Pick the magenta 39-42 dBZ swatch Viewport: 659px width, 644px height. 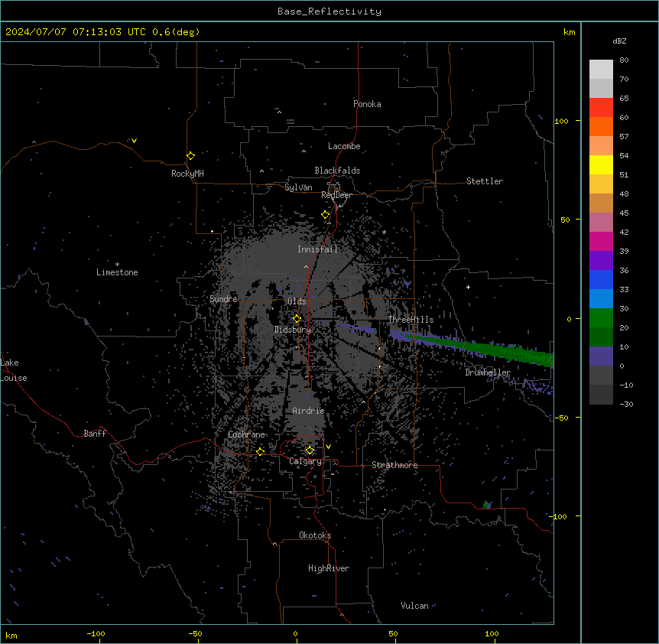601,241
